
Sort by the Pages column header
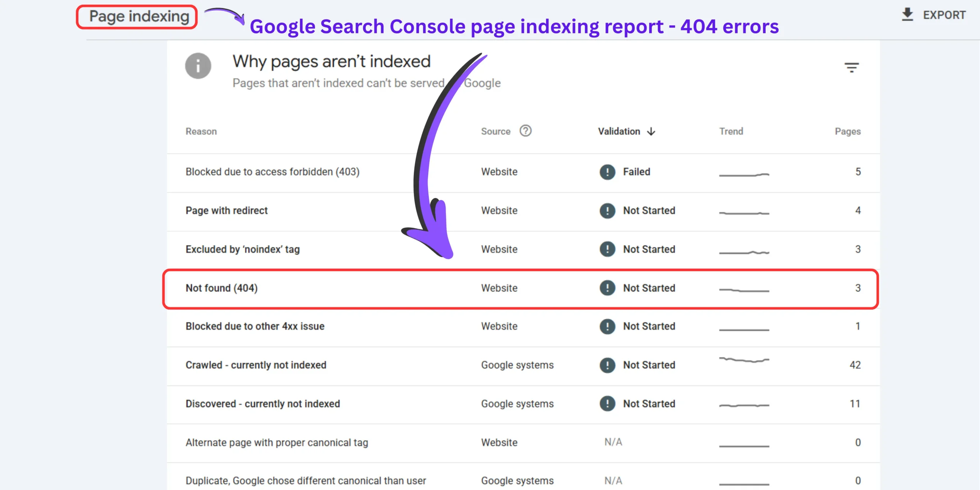point(848,131)
